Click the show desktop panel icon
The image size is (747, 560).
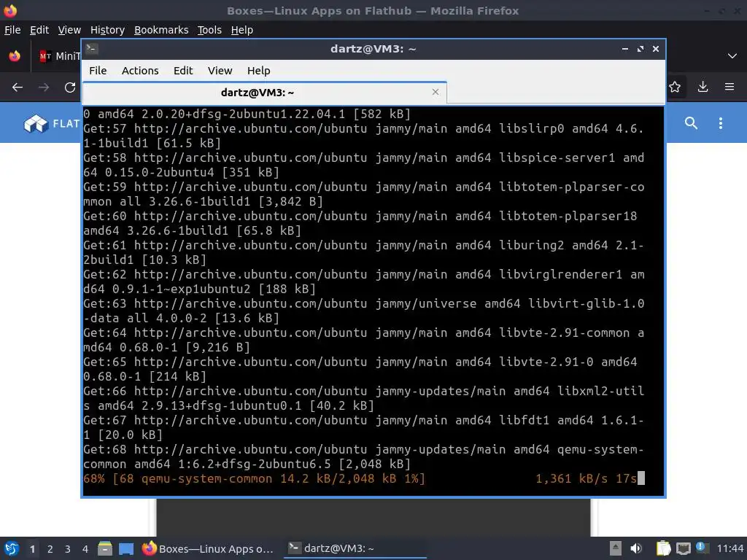[x=126, y=548]
